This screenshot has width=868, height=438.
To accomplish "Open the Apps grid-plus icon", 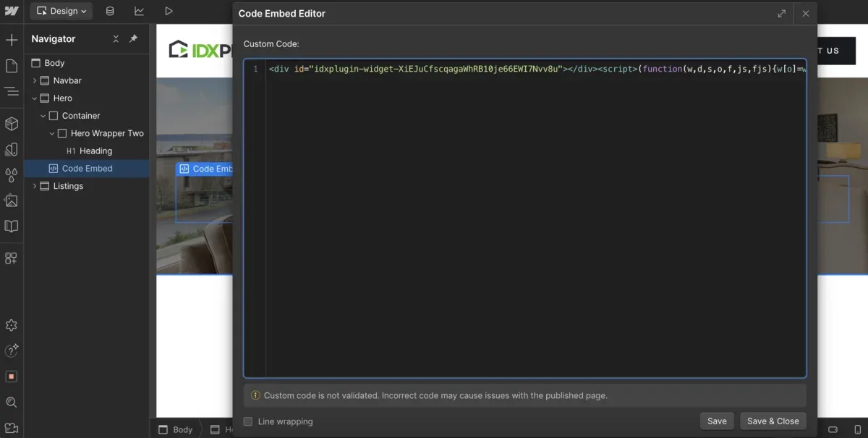I will [x=12, y=258].
